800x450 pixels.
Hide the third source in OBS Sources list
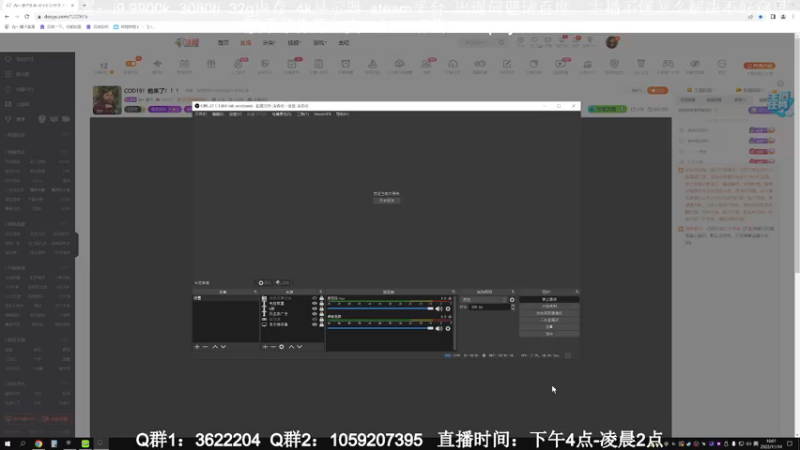tap(314, 309)
